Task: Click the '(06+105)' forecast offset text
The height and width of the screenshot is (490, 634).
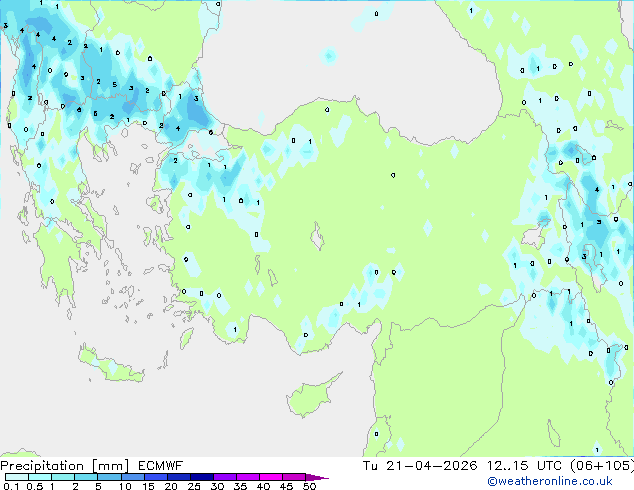Action: (x=602, y=466)
